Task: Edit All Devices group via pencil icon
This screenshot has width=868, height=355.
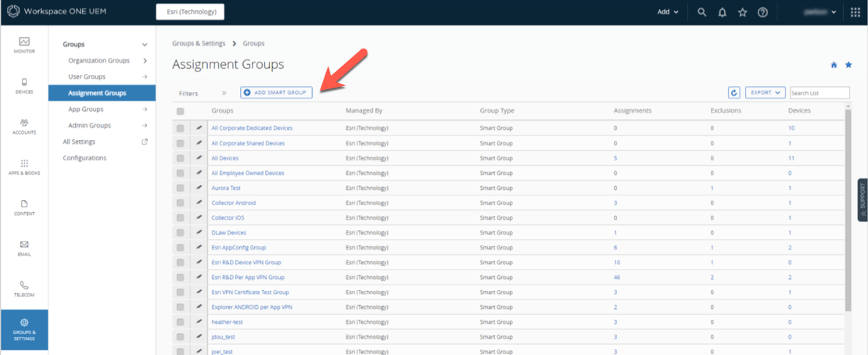Action: [x=199, y=158]
